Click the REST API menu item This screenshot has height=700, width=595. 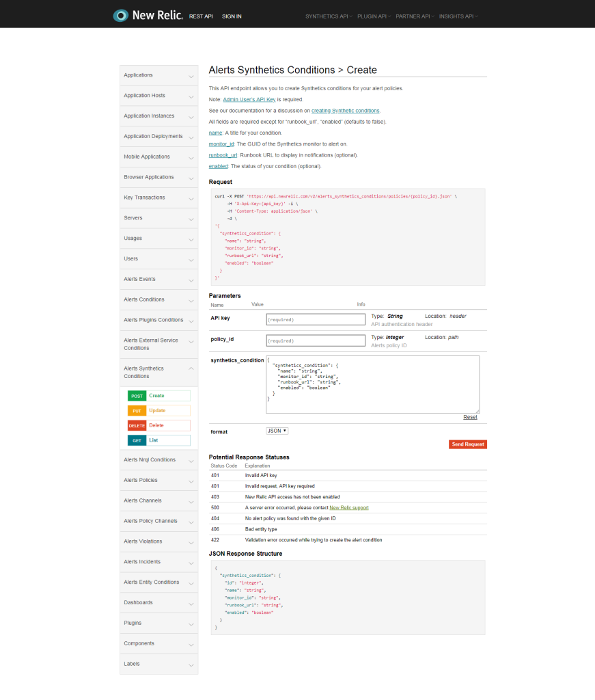click(201, 16)
